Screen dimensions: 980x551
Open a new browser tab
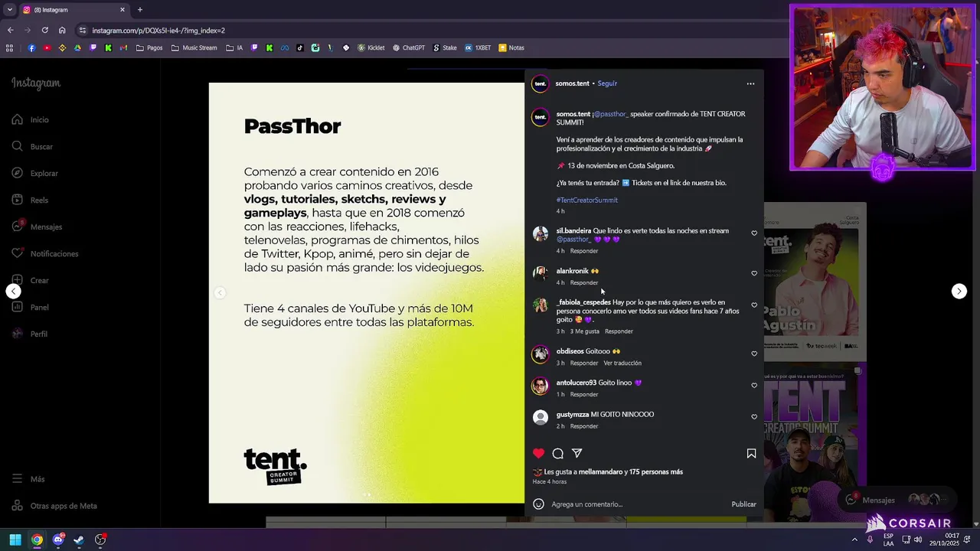[x=139, y=10]
